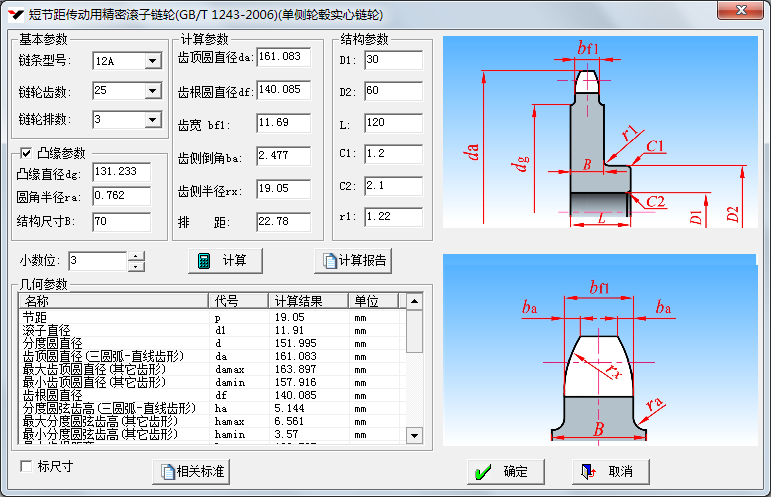
Task: Increase 小数位 with up spinner arrow
Action: (137, 256)
